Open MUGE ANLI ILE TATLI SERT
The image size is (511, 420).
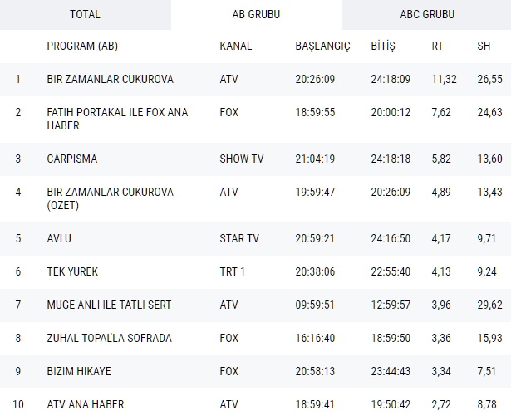point(109,305)
